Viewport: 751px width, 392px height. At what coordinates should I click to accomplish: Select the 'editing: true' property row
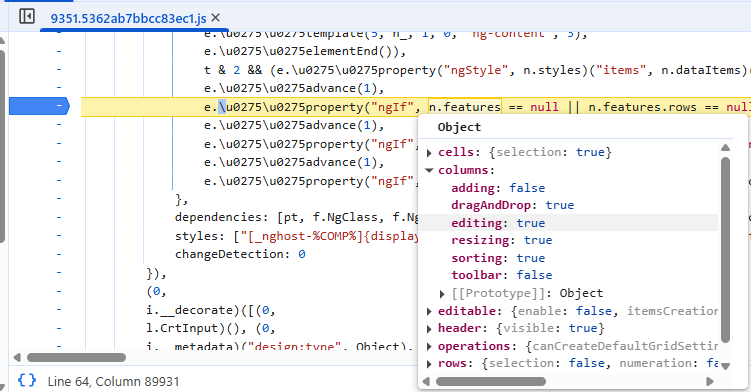[498, 223]
